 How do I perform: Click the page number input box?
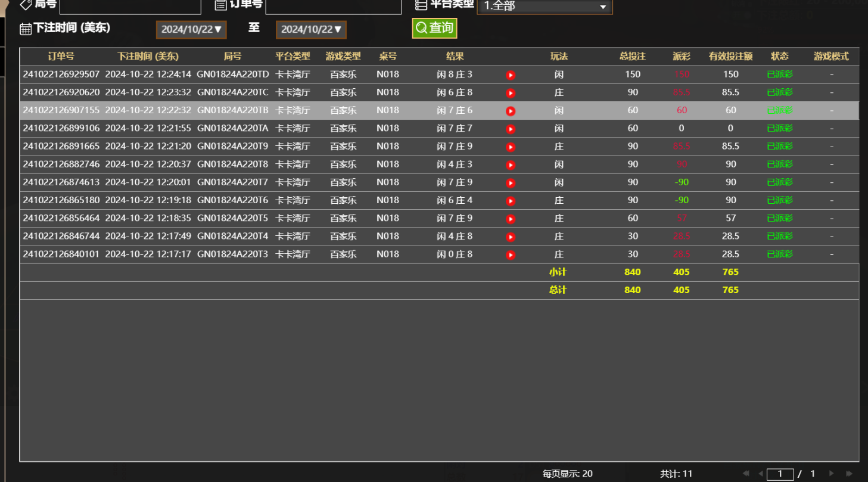(780, 474)
